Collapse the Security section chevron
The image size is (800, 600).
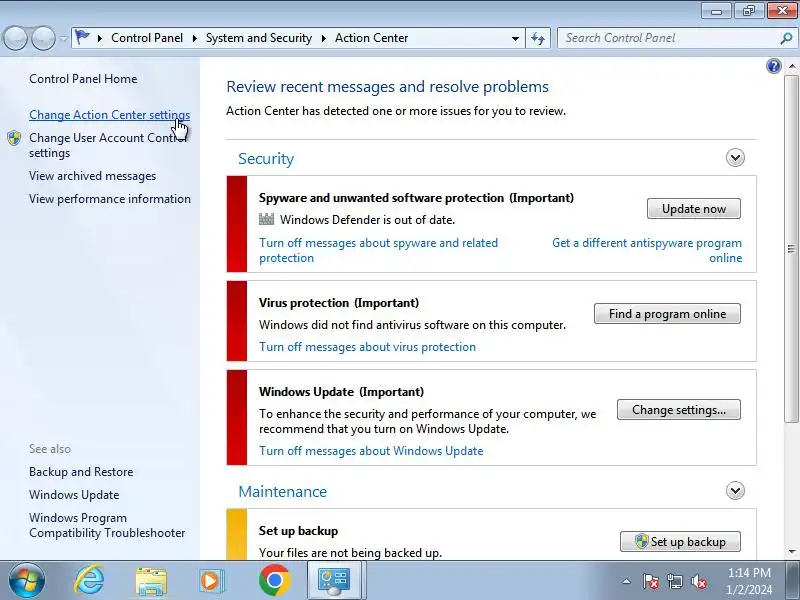(x=735, y=158)
